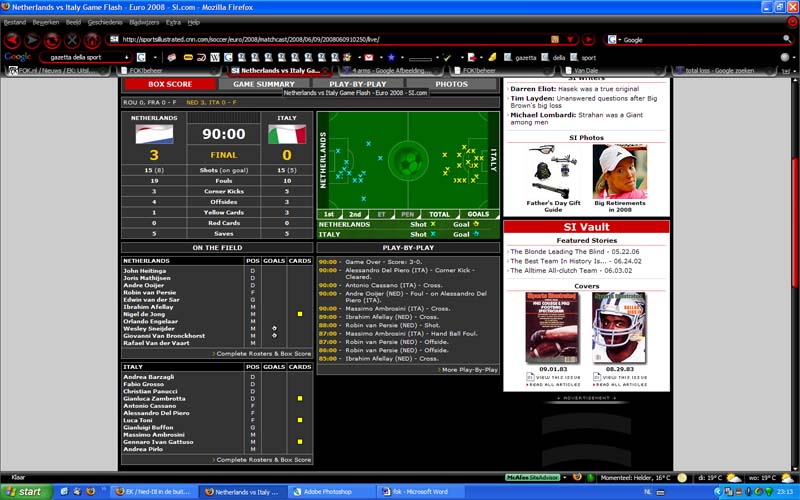Screen dimensions: 800x500
Task: Click the Gmail envelope toolbar icon
Action: (369, 57)
